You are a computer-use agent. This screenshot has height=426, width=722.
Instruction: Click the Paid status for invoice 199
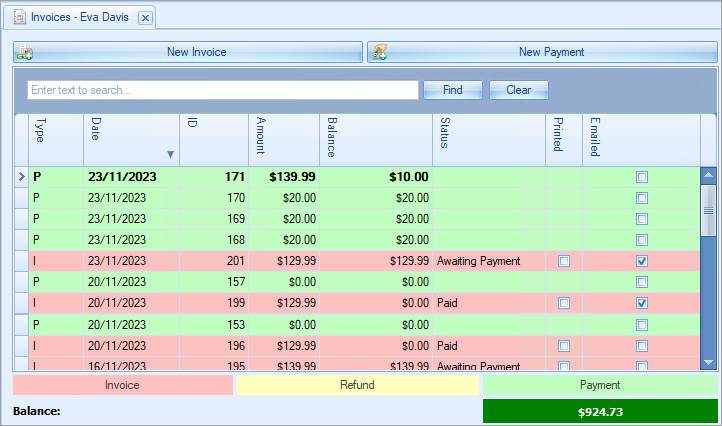click(x=447, y=303)
